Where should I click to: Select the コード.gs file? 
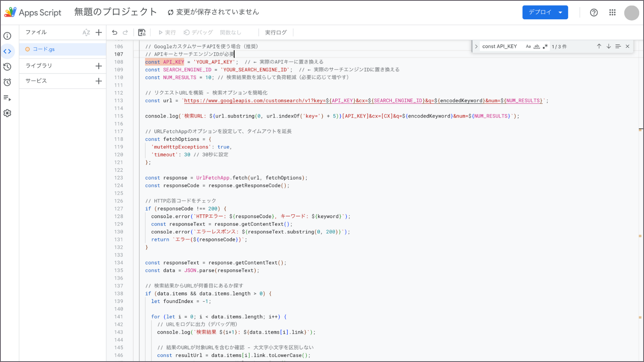[x=62, y=49]
